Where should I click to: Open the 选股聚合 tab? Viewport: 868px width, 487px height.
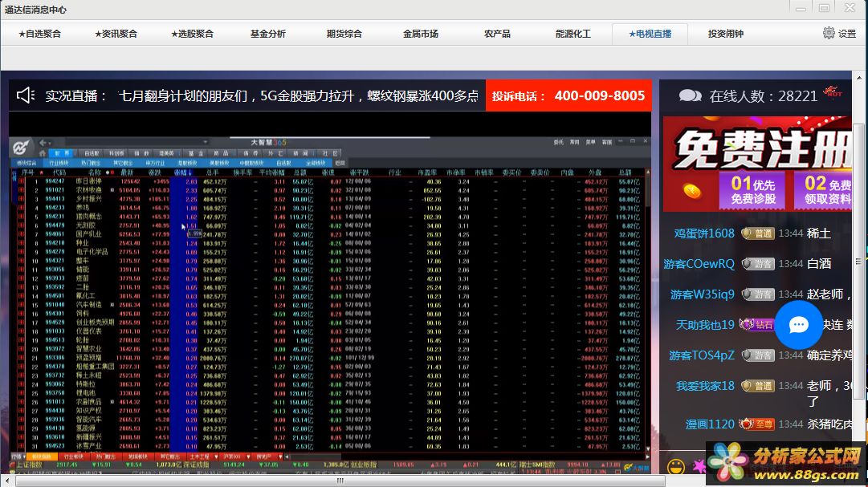point(192,34)
